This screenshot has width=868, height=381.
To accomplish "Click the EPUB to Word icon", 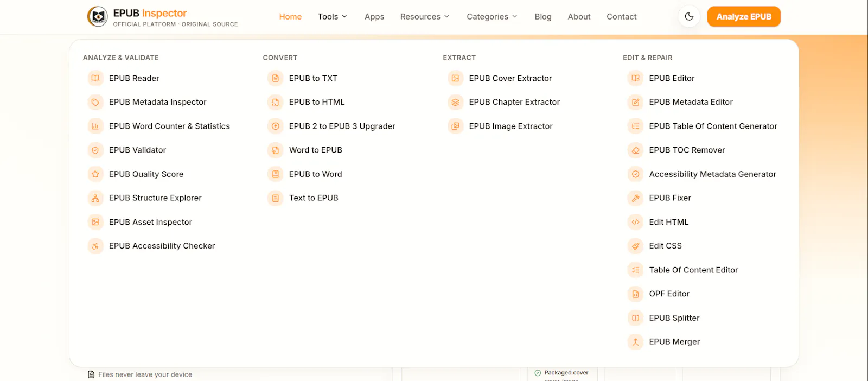I will [x=276, y=174].
